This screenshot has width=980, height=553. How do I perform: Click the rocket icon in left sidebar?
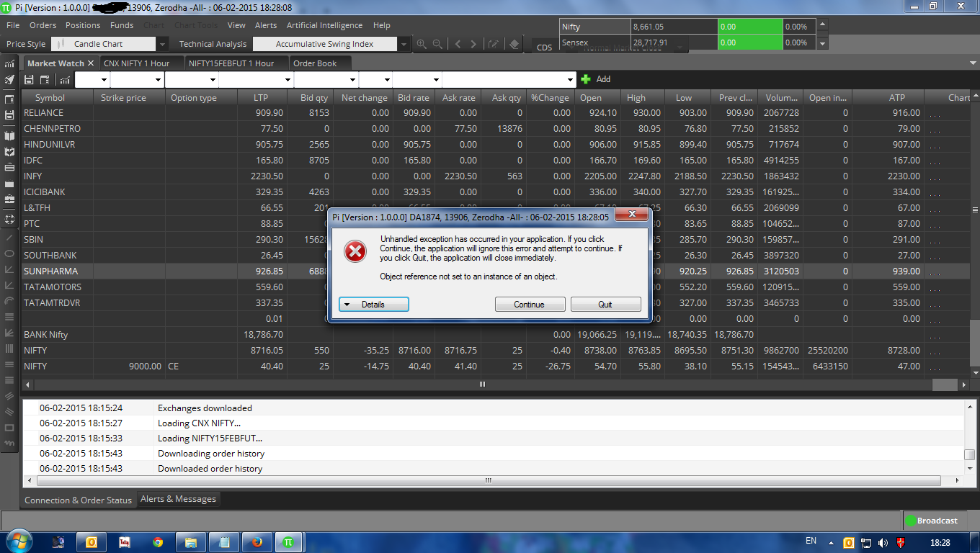[9, 79]
